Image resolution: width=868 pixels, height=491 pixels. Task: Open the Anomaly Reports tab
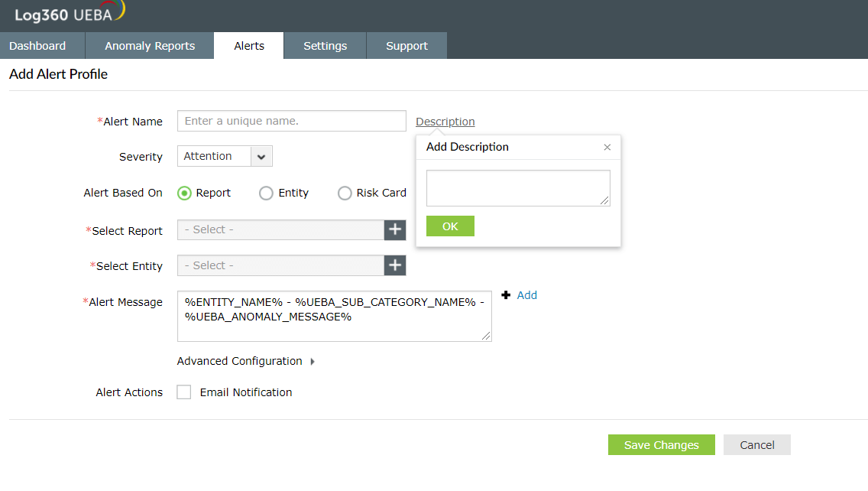click(150, 46)
